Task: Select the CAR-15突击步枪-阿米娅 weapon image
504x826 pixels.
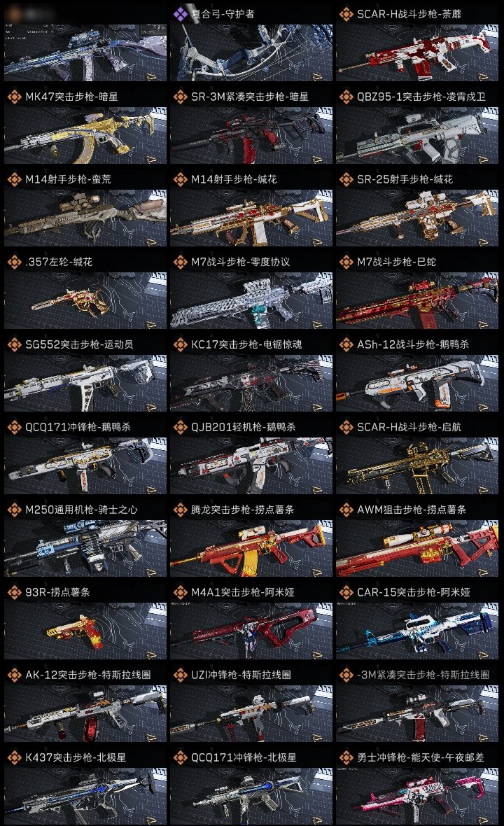Action: tap(417, 631)
